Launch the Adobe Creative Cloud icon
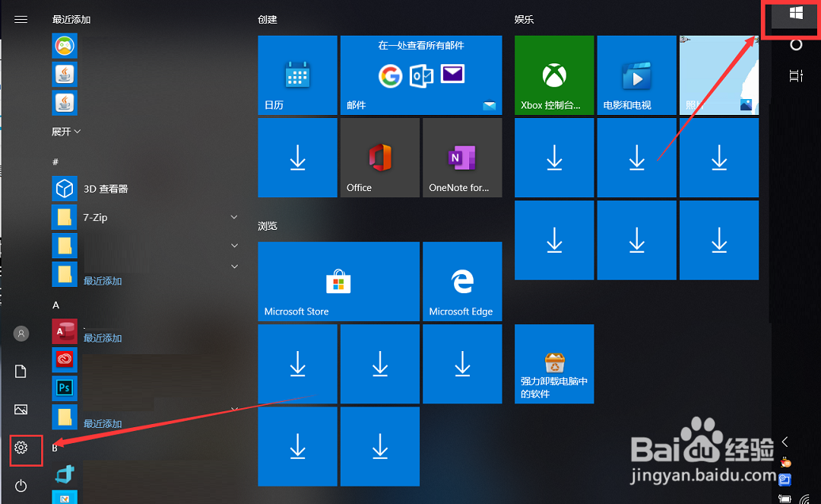The image size is (821, 504). coord(64,360)
